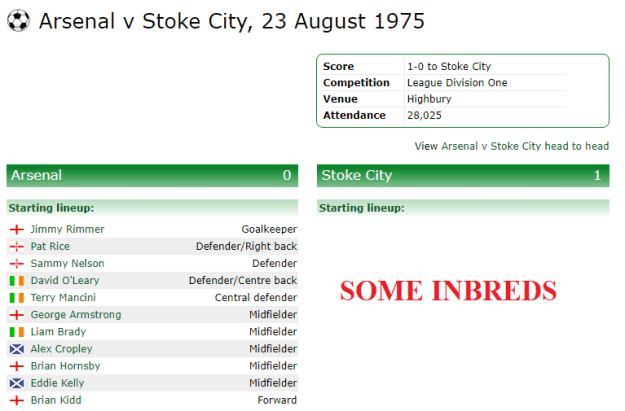The image size is (625, 411).
Task: Go to Liam Brady's player page
Action: click(x=58, y=332)
